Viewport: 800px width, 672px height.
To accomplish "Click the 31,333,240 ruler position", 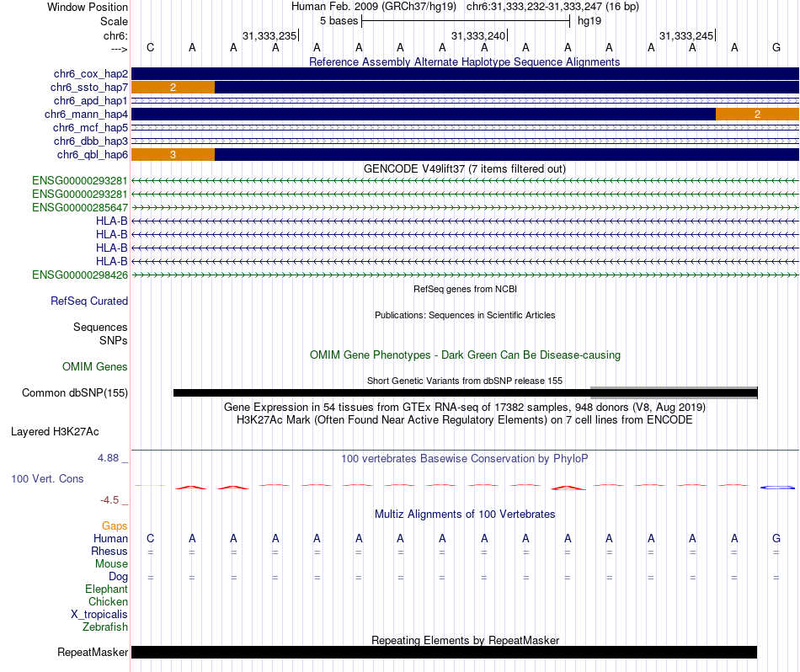I will (x=478, y=35).
